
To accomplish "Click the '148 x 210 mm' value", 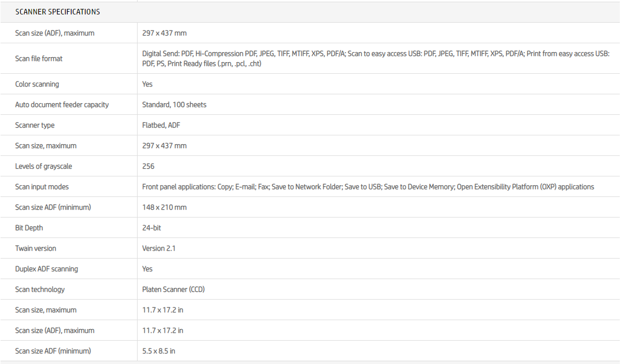I will click(x=164, y=208).
